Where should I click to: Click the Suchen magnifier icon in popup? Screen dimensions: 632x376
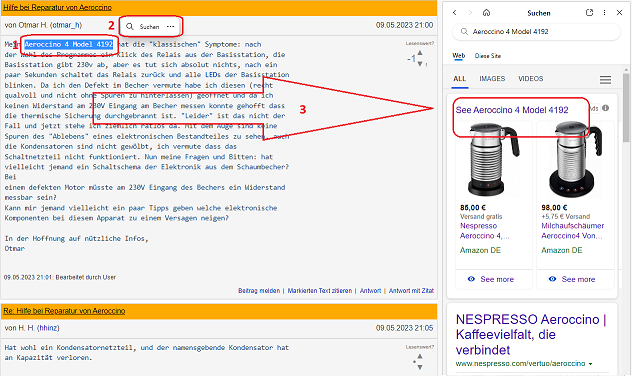(129, 27)
